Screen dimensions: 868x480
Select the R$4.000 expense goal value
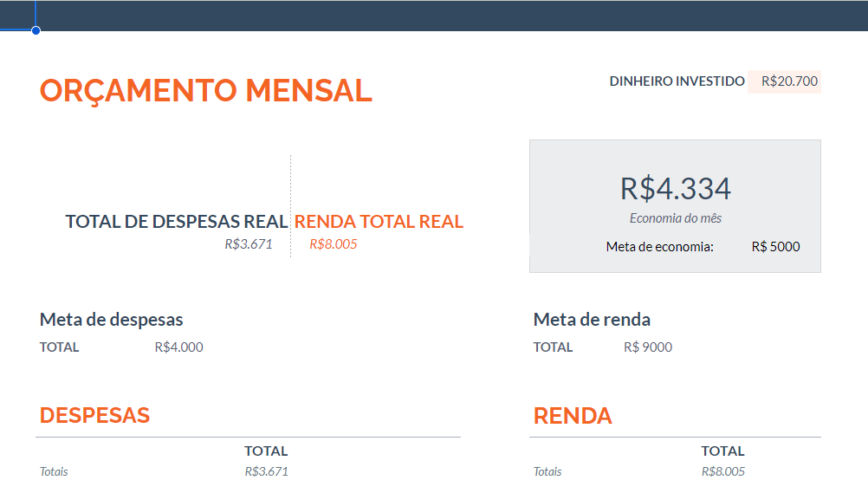179,347
